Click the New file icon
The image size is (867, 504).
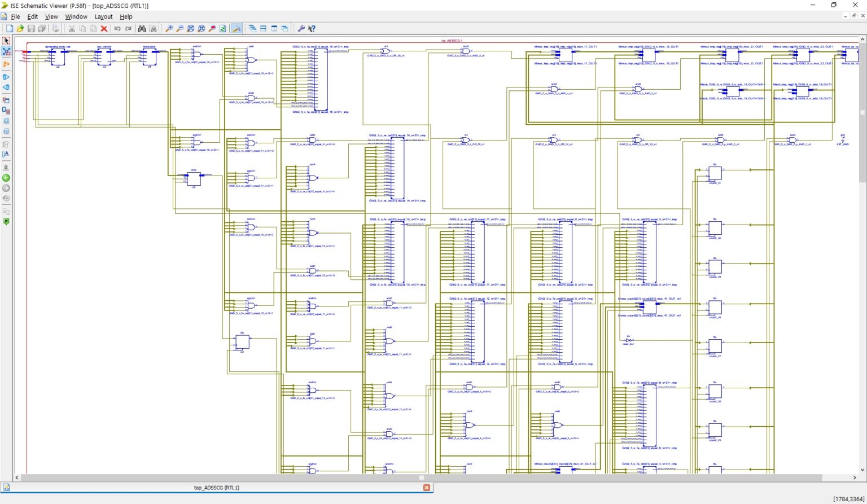click(x=10, y=28)
